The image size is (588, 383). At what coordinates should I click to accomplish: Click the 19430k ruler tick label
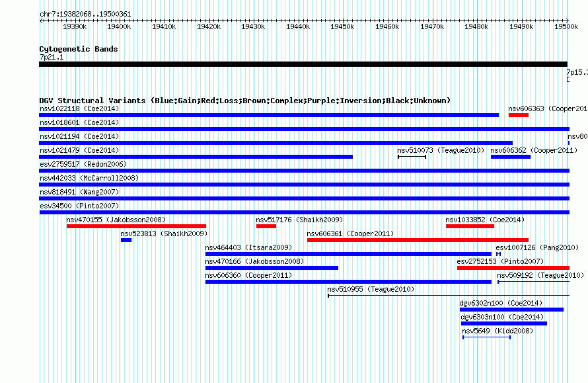pyautogui.click(x=253, y=26)
